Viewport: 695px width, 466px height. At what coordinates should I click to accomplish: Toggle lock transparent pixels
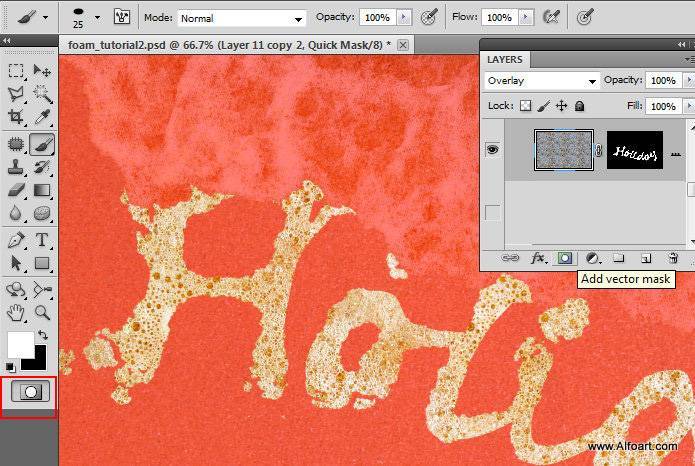click(x=526, y=106)
